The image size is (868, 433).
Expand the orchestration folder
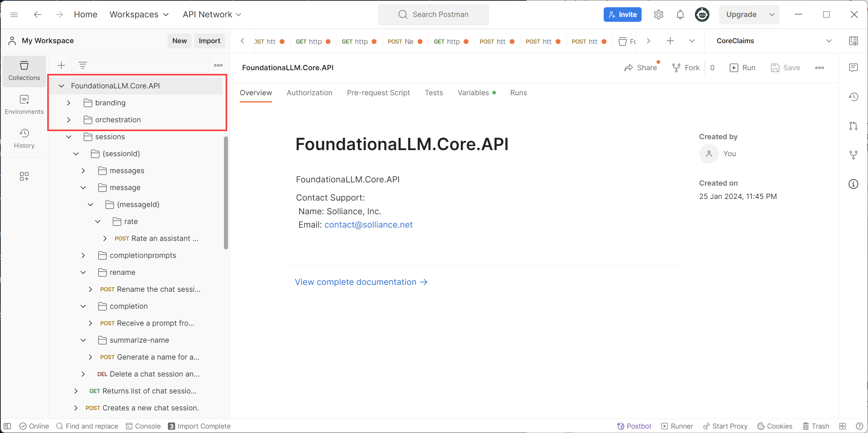pyautogui.click(x=69, y=120)
